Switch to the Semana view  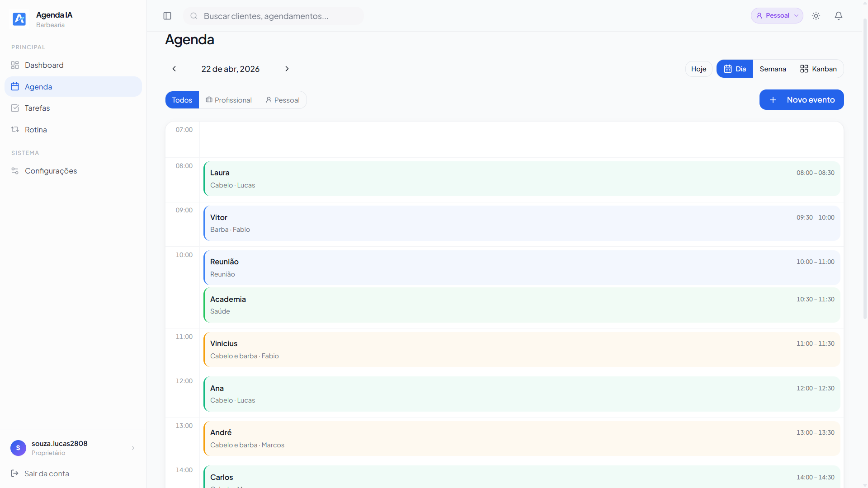(x=773, y=69)
